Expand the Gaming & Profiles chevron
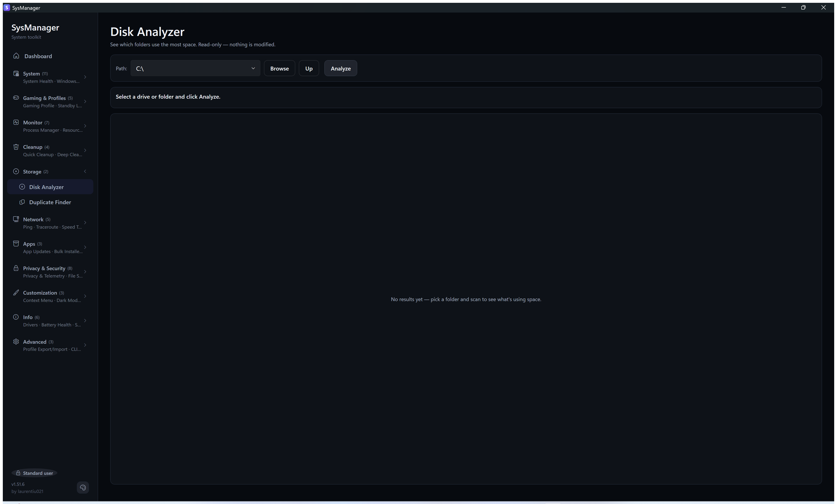Viewport: 837px width, 504px height. 85,101
